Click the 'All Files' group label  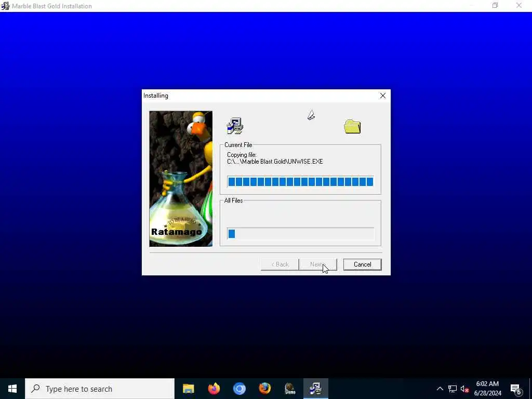tap(233, 201)
